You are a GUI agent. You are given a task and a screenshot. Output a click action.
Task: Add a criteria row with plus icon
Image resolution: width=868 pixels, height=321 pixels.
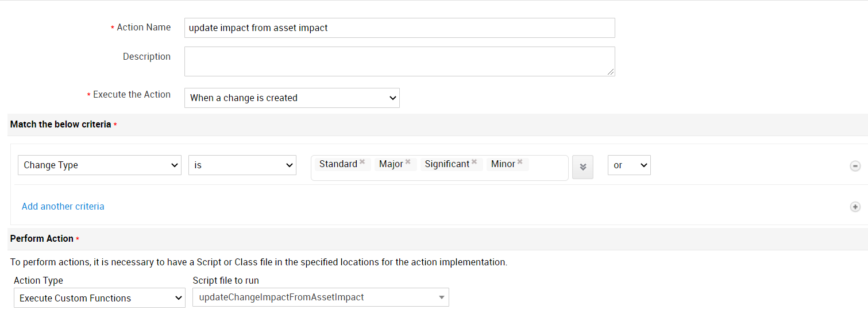pyautogui.click(x=855, y=207)
